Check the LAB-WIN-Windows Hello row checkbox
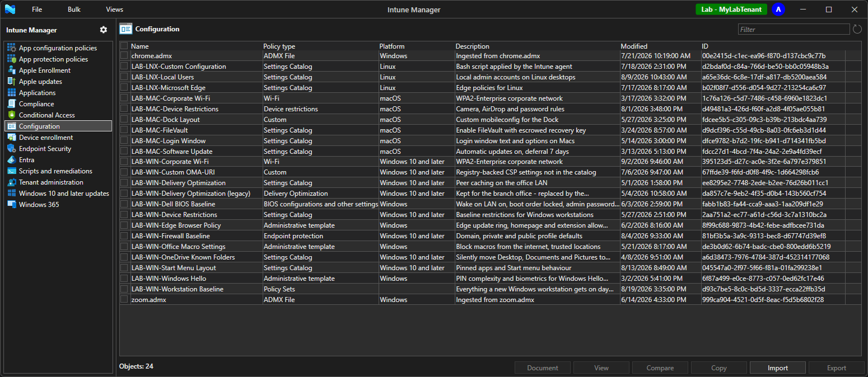The height and width of the screenshot is (377, 868). coord(124,279)
